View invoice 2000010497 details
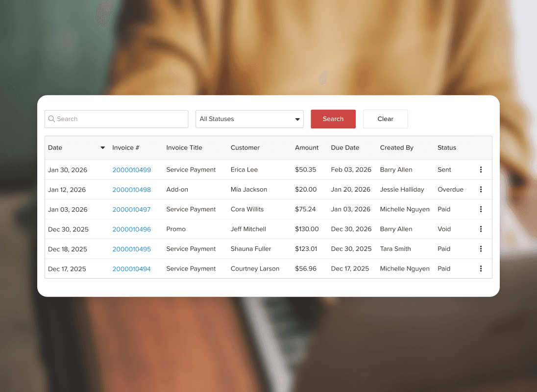 [x=131, y=210]
